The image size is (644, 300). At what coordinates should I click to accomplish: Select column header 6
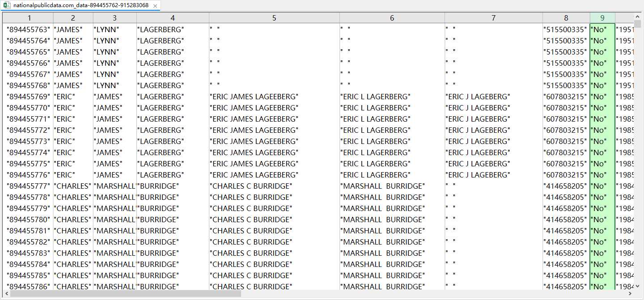(392, 18)
